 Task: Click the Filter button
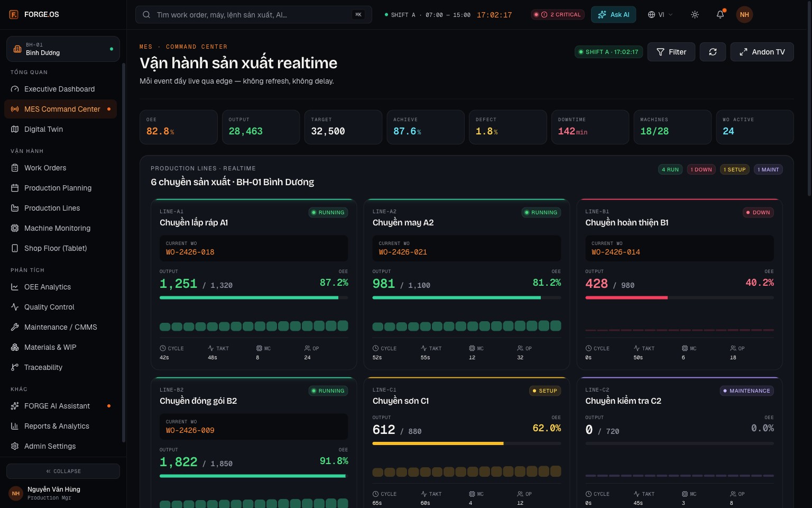pos(671,52)
